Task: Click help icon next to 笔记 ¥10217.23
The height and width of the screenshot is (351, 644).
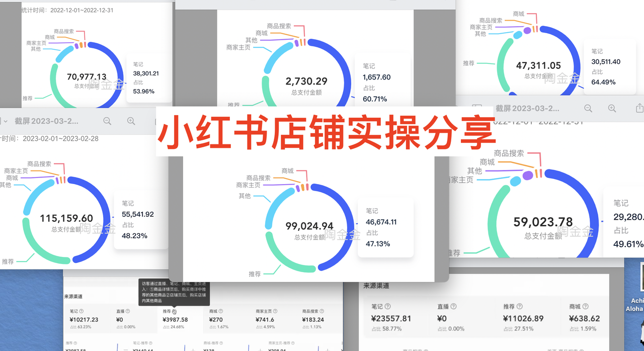Action: click(82, 311)
